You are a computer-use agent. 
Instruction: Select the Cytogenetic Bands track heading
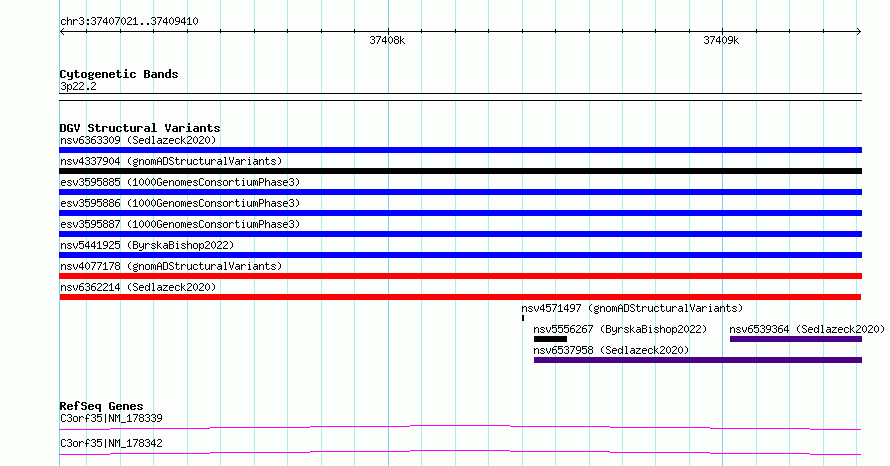pyautogui.click(x=119, y=74)
